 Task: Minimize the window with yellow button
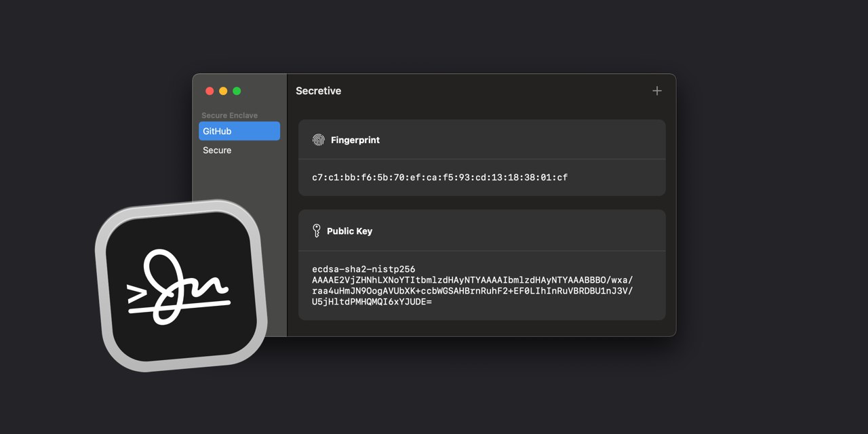point(223,91)
